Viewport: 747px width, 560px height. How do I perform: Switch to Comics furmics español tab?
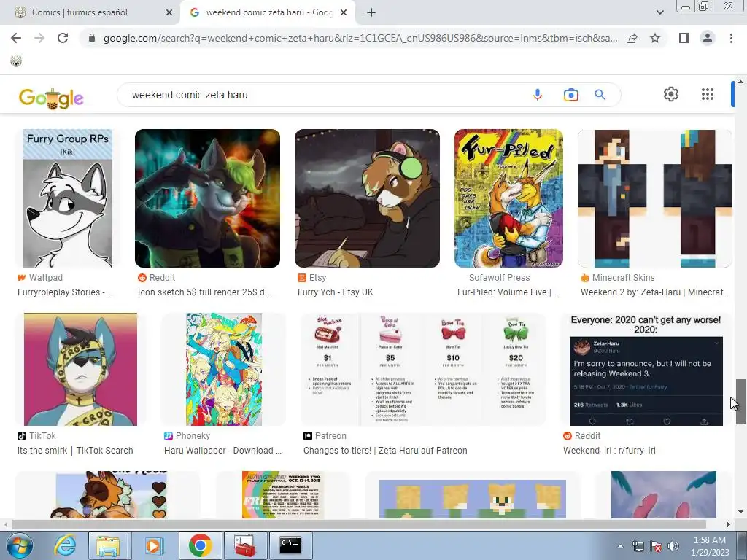(x=90, y=13)
